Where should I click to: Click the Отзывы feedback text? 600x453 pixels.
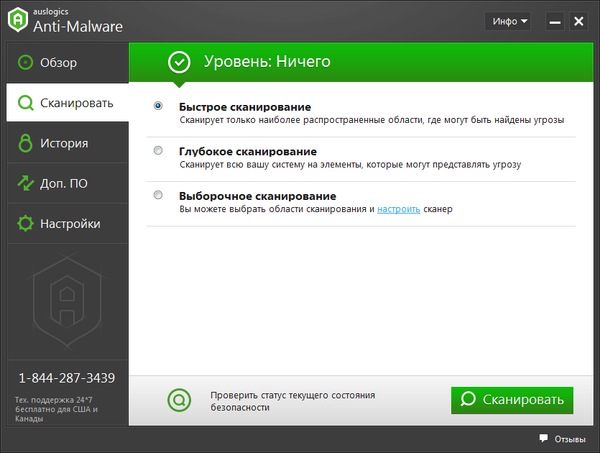[570, 439]
